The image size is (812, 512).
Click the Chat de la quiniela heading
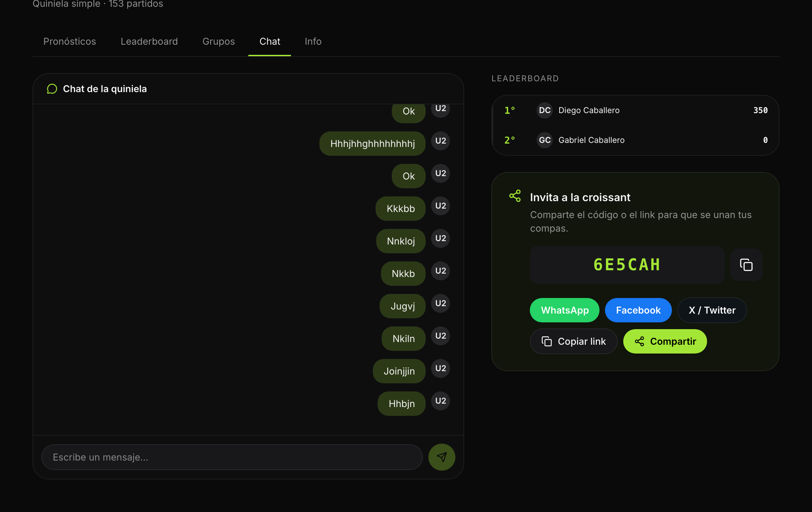click(105, 89)
